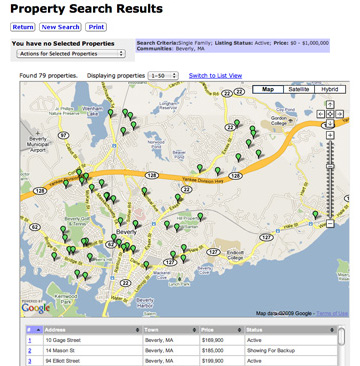This screenshot has width=360, height=366.
Task: Pan the map east with right arrow
Action: tap(339, 114)
